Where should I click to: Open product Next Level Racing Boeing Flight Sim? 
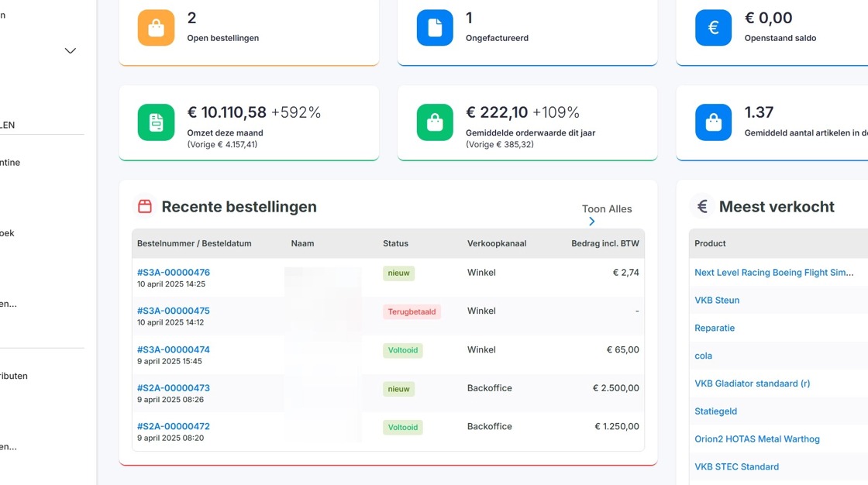pos(774,273)
